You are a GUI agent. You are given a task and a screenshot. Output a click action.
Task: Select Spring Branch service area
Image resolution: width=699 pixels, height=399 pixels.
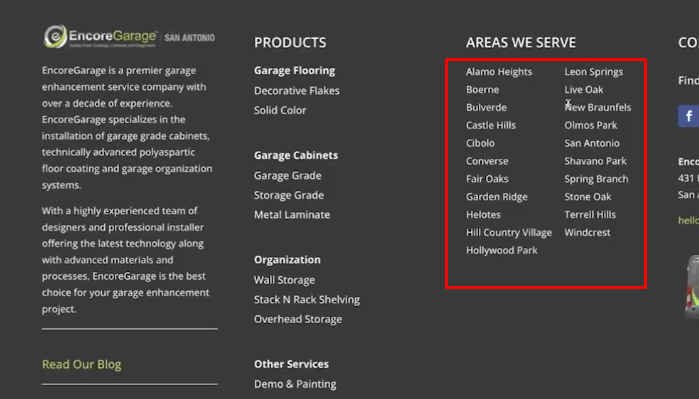point(596,179)
